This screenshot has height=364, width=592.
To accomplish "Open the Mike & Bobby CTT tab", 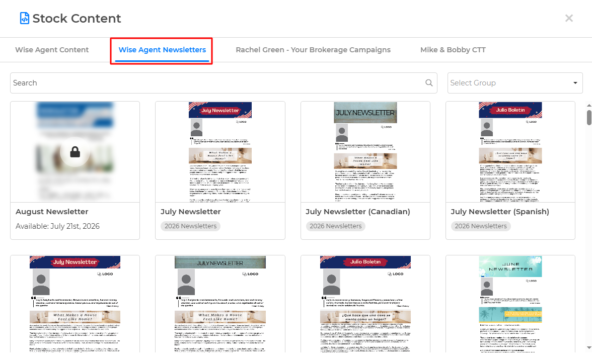I will 453,50.
